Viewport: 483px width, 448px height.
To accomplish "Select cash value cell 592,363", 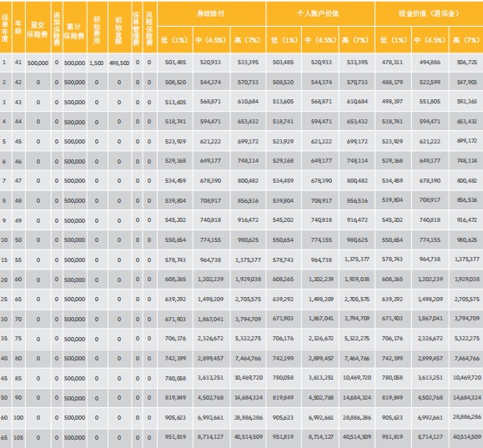I will (x=467, y=102).
